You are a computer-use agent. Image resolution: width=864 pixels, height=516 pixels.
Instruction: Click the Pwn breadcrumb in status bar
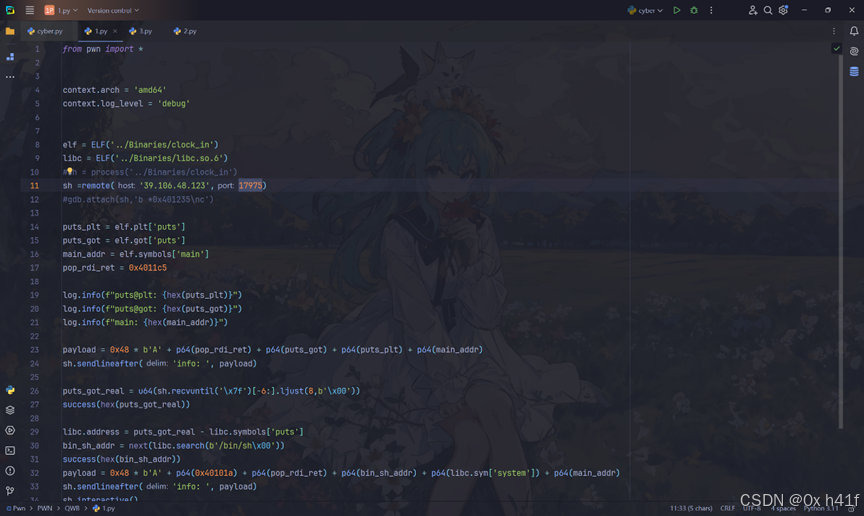pyautogui.click(x=16, y=508)
